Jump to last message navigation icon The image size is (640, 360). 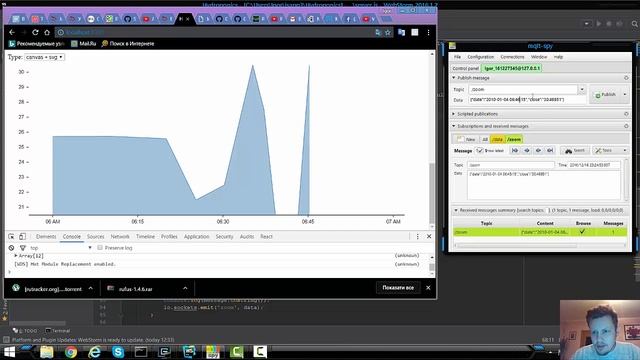tap(550, 151)
